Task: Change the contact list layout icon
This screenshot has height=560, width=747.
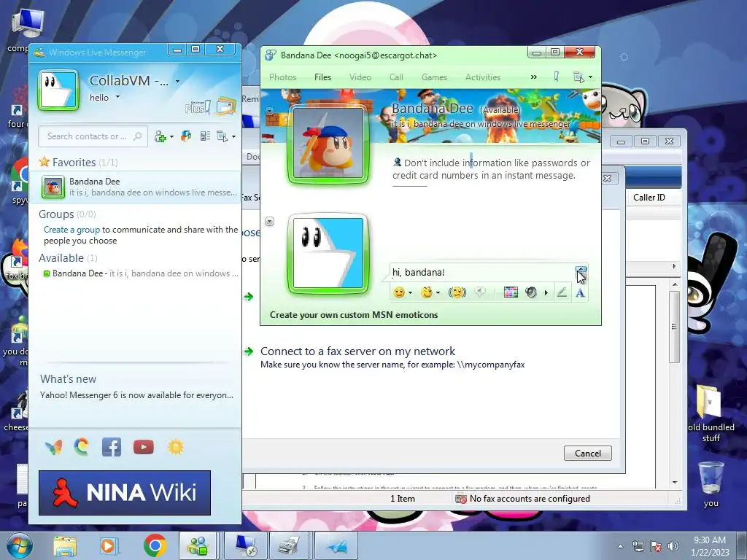Action: [205, 136]
